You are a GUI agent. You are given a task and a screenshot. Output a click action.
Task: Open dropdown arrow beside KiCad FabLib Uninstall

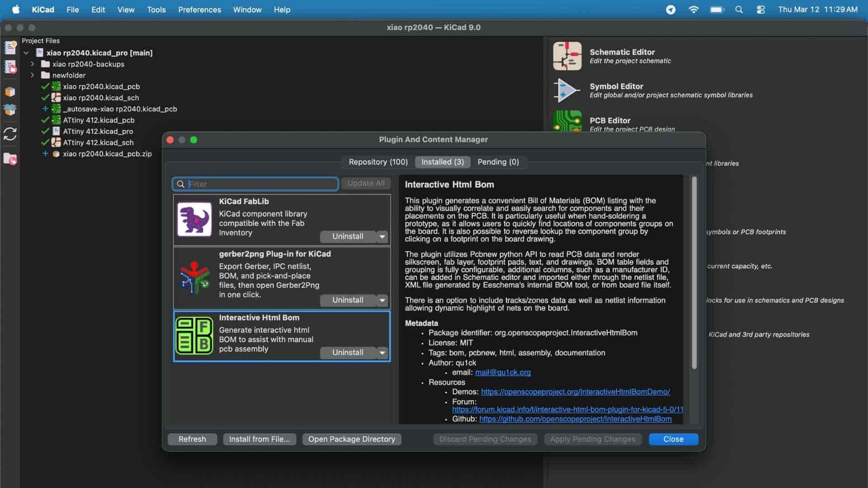[x=382, y=236]
